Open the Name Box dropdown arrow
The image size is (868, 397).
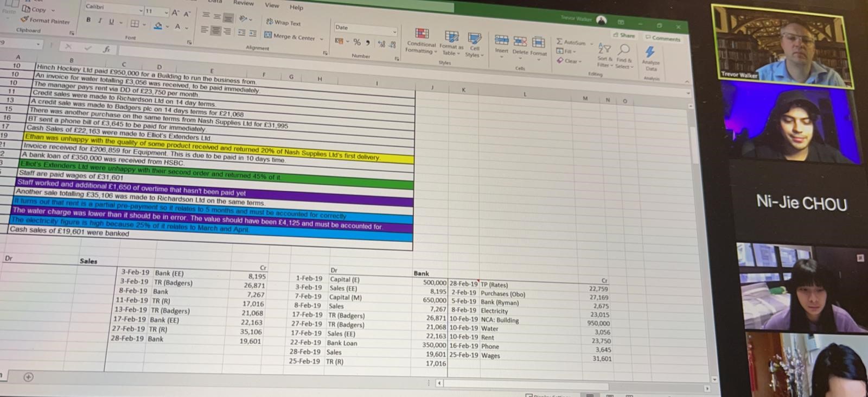tap(38, 44)
